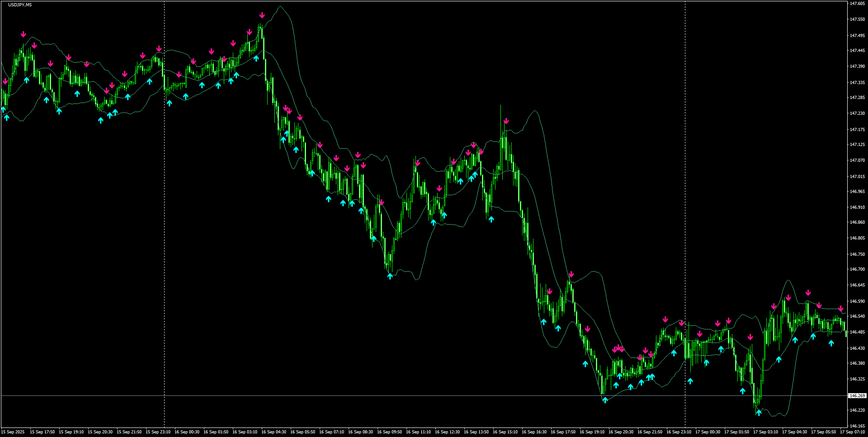Select the 146.750 price level label
Screen dimensions: 868x437
coord(857,254)
